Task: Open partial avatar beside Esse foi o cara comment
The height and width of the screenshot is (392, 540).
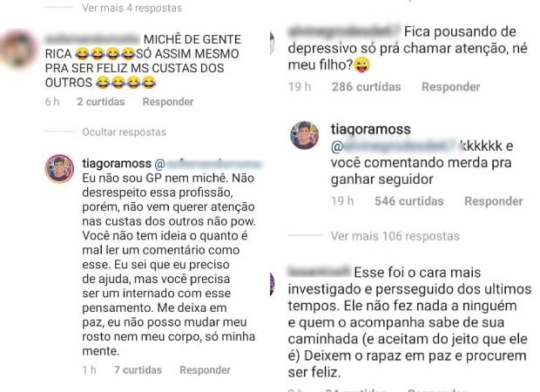Action: pos(272,284)
